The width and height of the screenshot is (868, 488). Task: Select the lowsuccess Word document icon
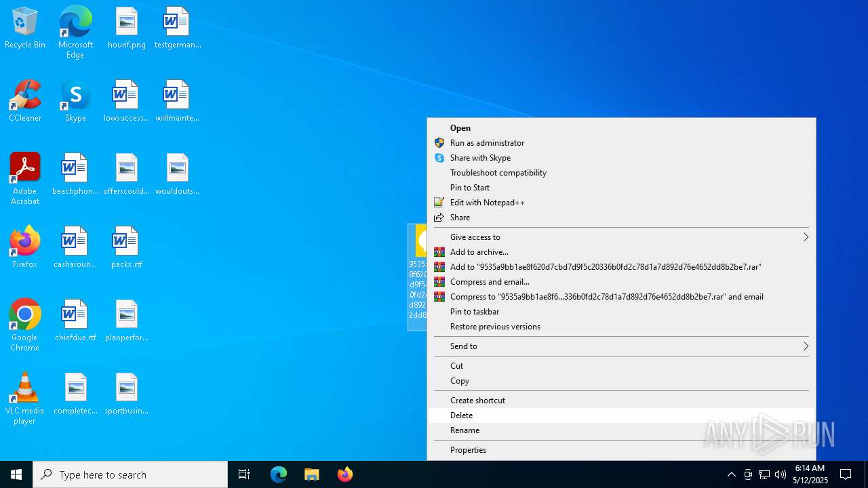click(x=127, y=102)
